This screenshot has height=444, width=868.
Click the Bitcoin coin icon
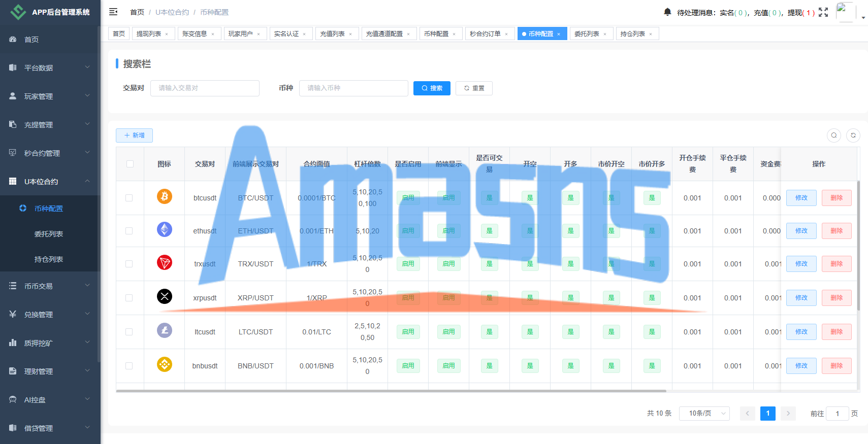165,196
